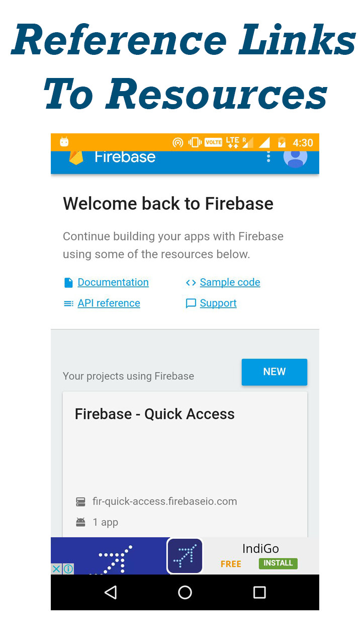Click the Firebase flame logo
The image size is (362, 644).
[x=76, y=157]
